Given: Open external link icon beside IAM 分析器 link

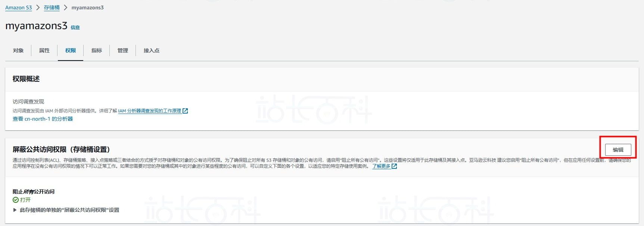Looking at the screenshot, I should click(x=185, y=111).
